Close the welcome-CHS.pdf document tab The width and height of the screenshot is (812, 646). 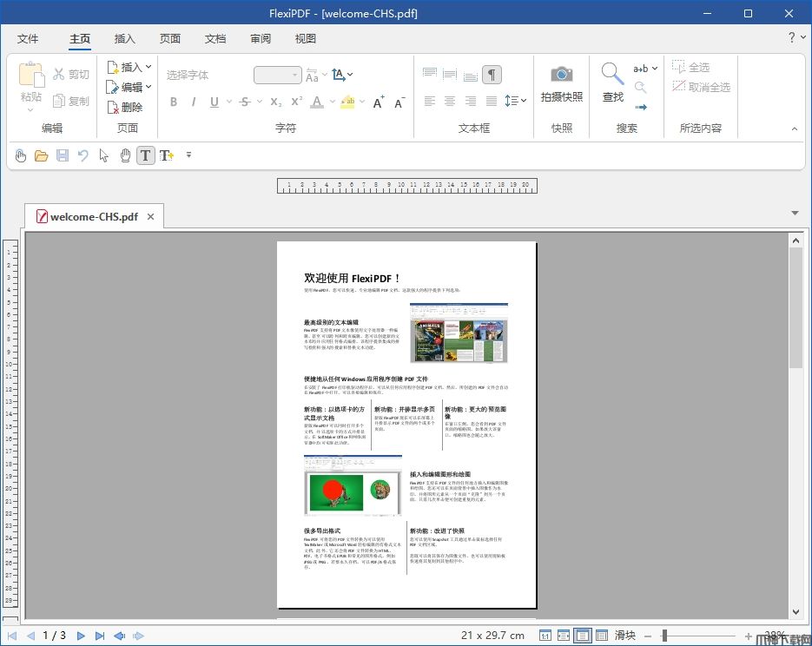click(150, 216)
